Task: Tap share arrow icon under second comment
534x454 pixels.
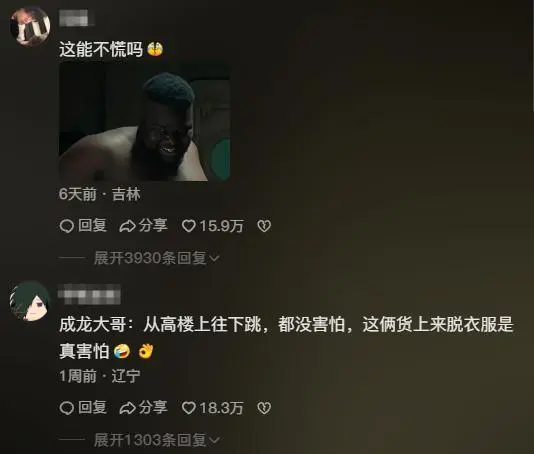Action: coord(127,408)
